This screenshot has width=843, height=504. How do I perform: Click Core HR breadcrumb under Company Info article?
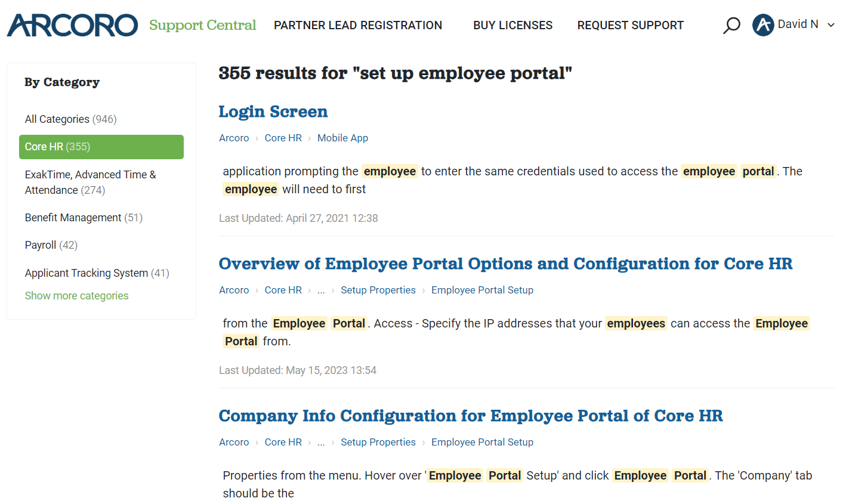click(283, 442)
